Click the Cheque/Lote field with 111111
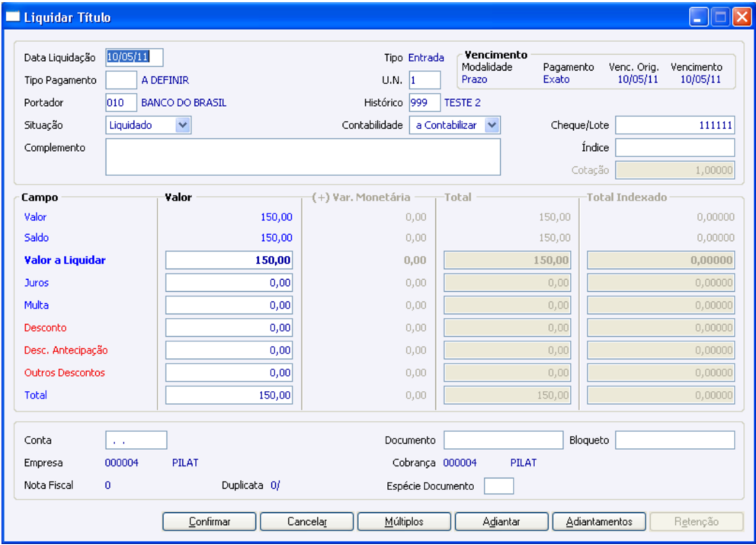Image resolution: width=756 pixels, height=545 pixels. (675, 125)
